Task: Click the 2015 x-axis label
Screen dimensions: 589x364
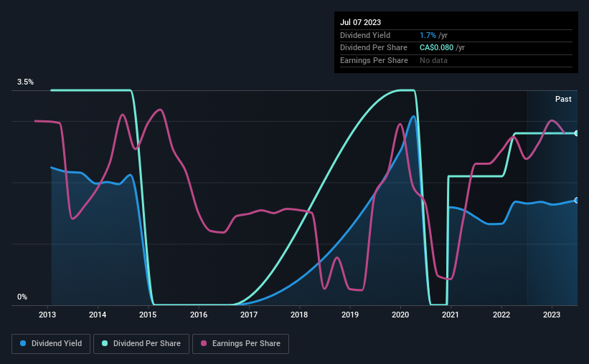Action: click(148, 315)
